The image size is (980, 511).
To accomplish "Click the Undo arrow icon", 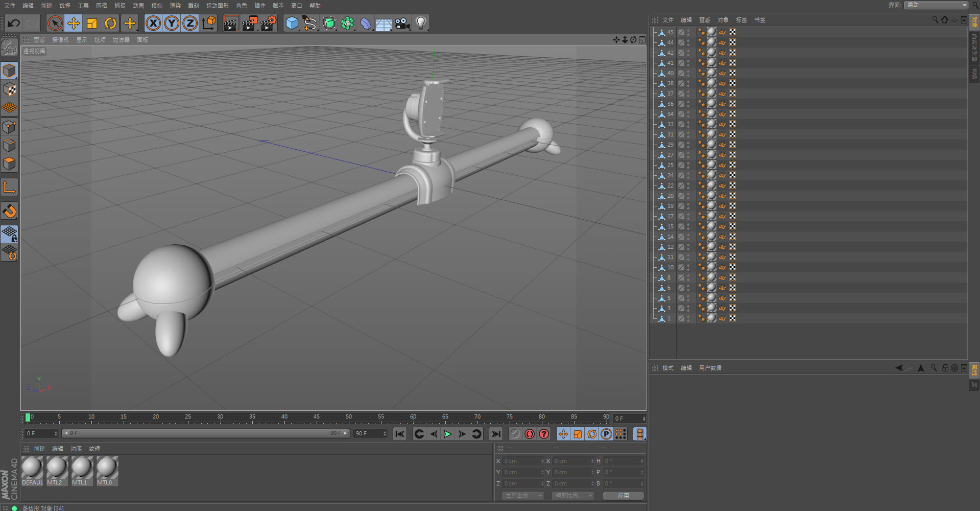I will tap(14, 24).
